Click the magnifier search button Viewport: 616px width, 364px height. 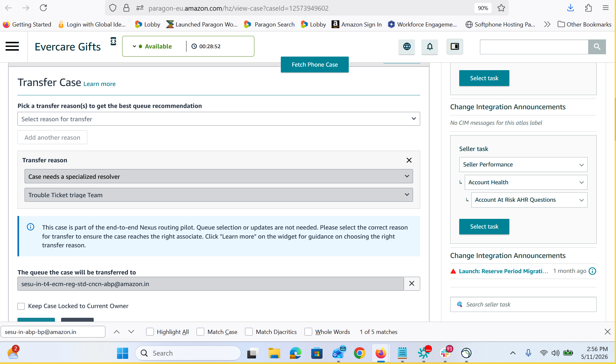pos(597,47)
